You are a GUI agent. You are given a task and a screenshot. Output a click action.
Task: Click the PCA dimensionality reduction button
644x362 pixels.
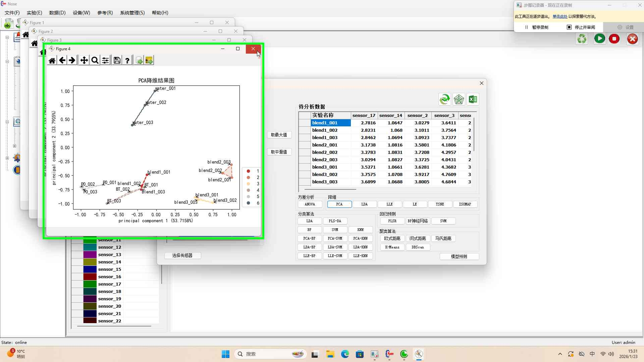point(339,204)
